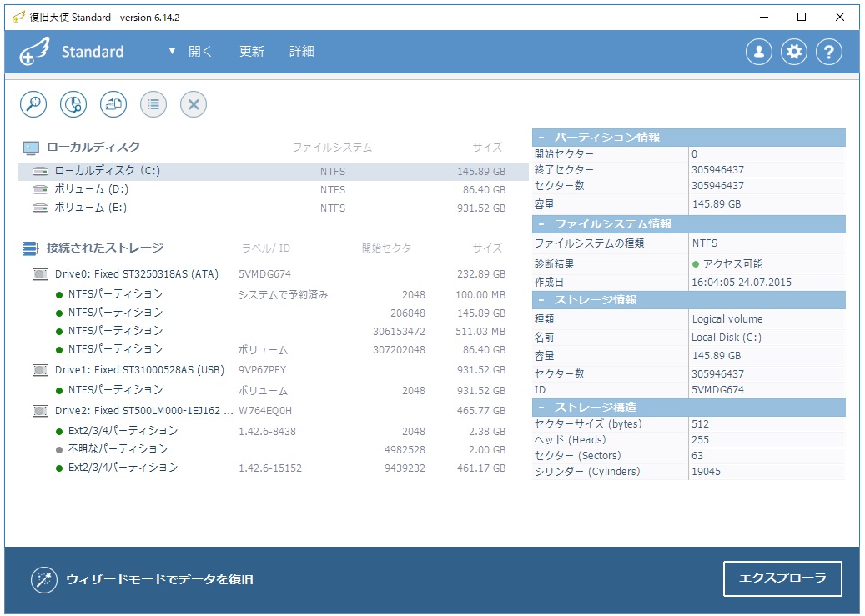
Task: Click the 接続されたストレージ server icon
Action: (x=30, y=248)
